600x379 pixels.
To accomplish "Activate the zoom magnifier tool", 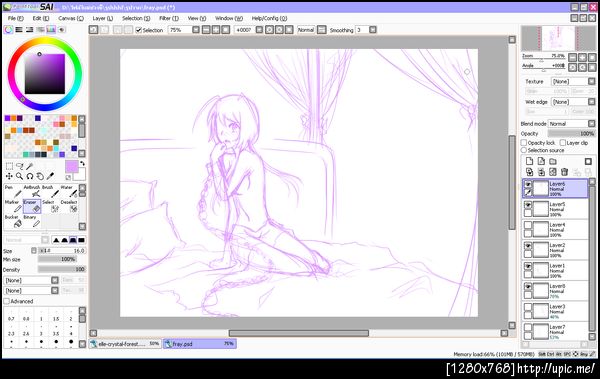I will 20,176.
